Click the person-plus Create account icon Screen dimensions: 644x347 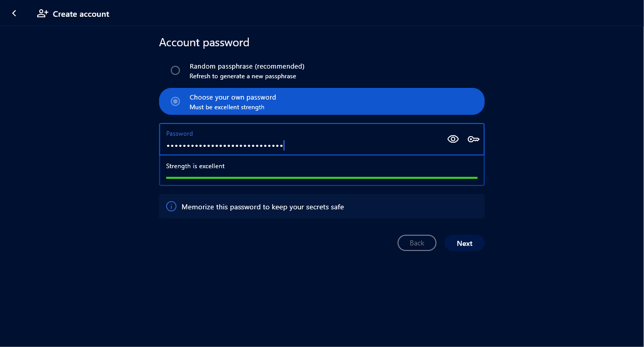click(43, 14)
